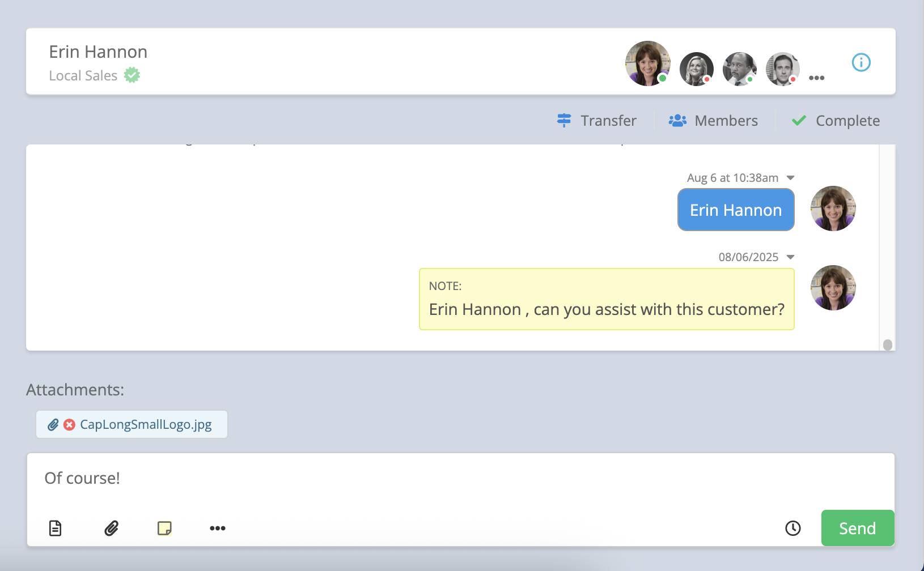Expand dropdown next to 08/06/2025 date

point(791,257)
